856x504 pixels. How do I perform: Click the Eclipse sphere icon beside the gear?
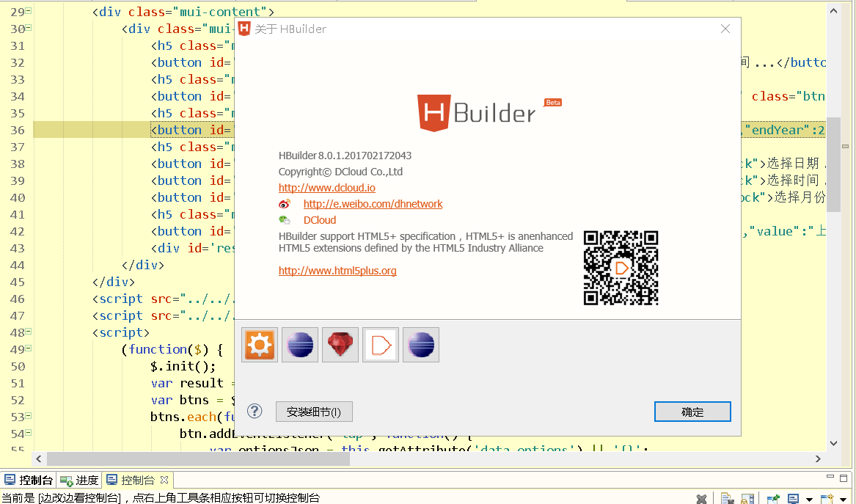pyautogui.click(x=300, y=345)
